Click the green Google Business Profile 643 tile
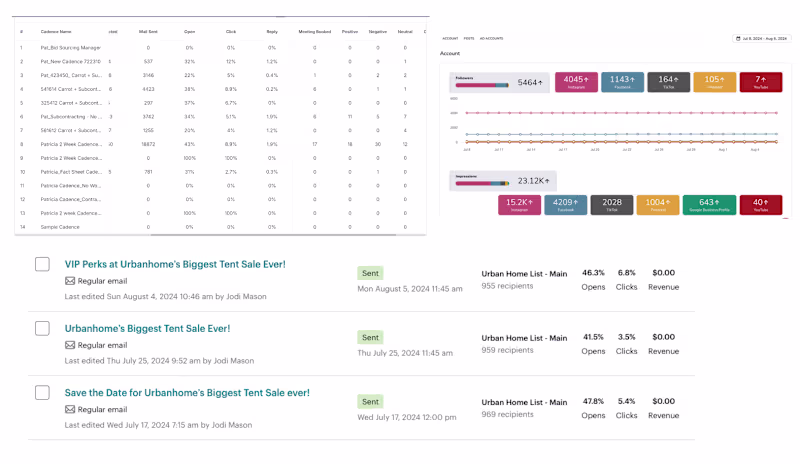Viewport: 800px width, 464px height. click(x=709, y=205)
